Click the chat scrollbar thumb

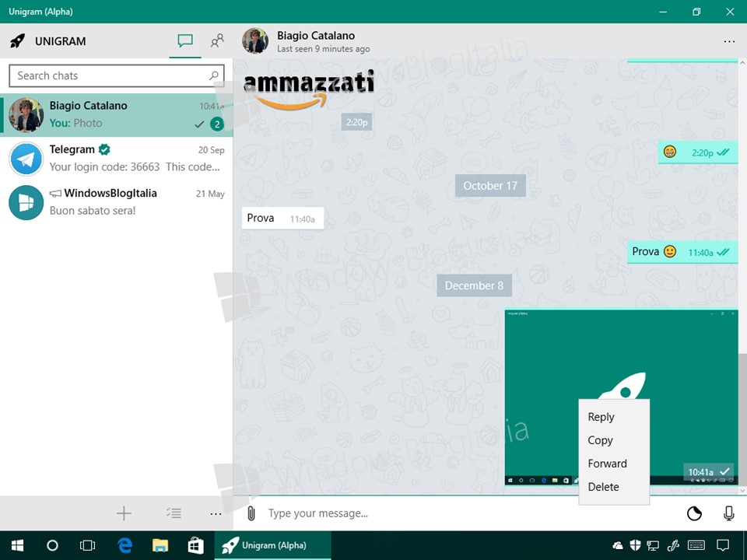(742, 419)
